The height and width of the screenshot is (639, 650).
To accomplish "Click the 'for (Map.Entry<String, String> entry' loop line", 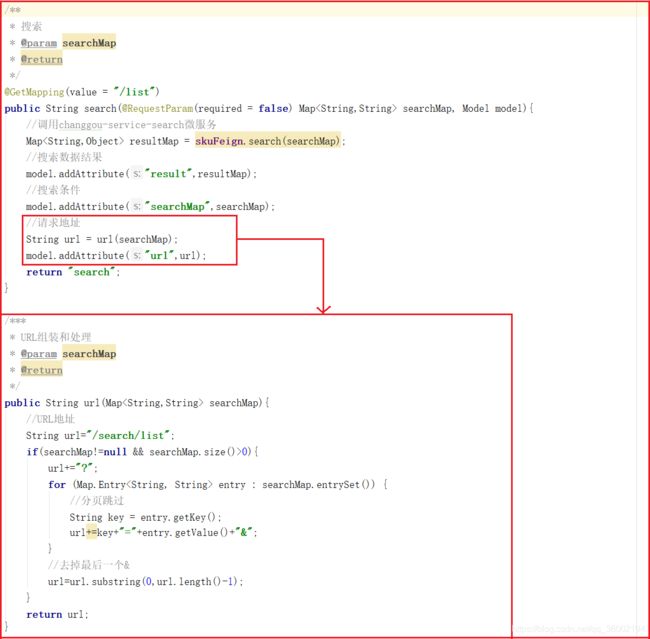I will (x=218, y=484).
